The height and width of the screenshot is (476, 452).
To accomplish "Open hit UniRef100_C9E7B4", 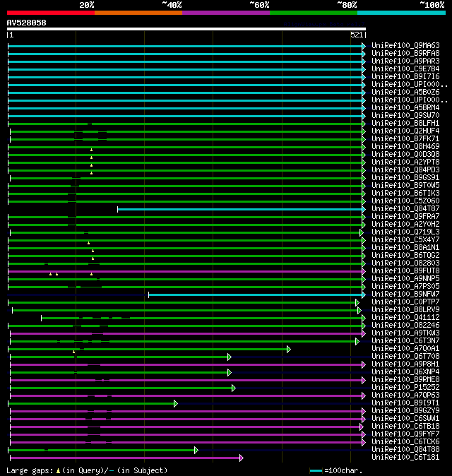I will (x=405, y=69).
